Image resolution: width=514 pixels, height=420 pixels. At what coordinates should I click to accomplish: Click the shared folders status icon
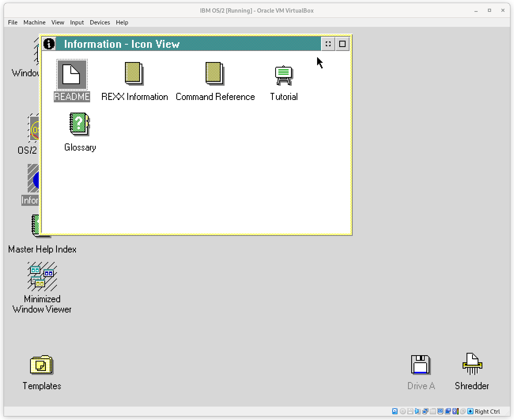coord(433,411)
